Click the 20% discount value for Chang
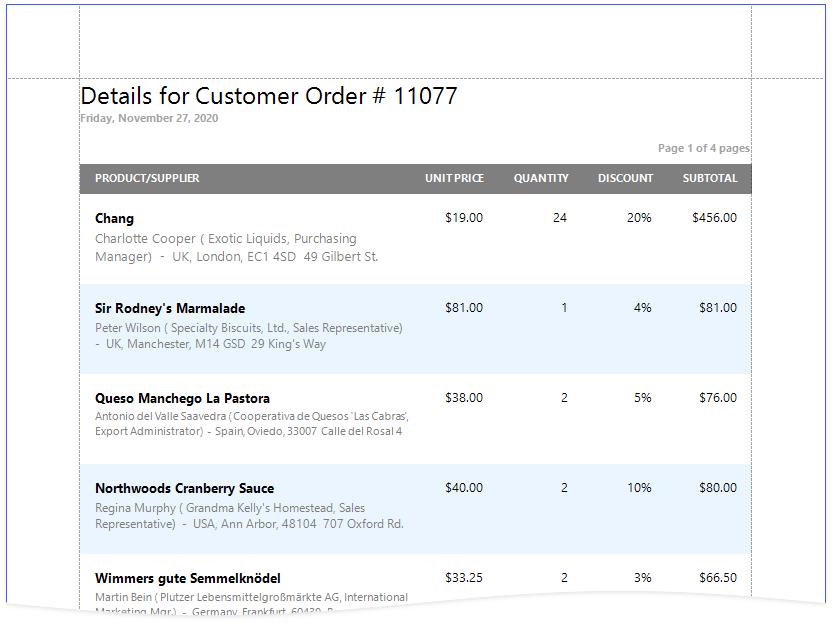This screenshot has height=624, width=832. [639, 218]
